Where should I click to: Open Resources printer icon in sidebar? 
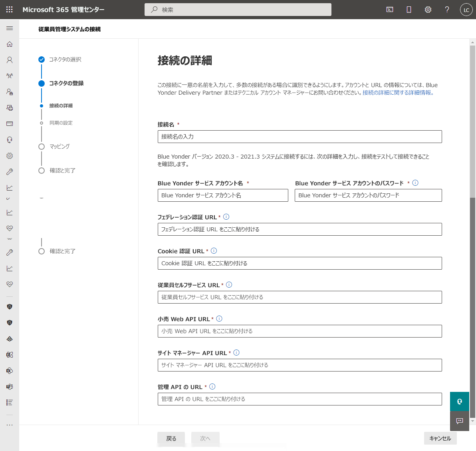click(10, 108)
